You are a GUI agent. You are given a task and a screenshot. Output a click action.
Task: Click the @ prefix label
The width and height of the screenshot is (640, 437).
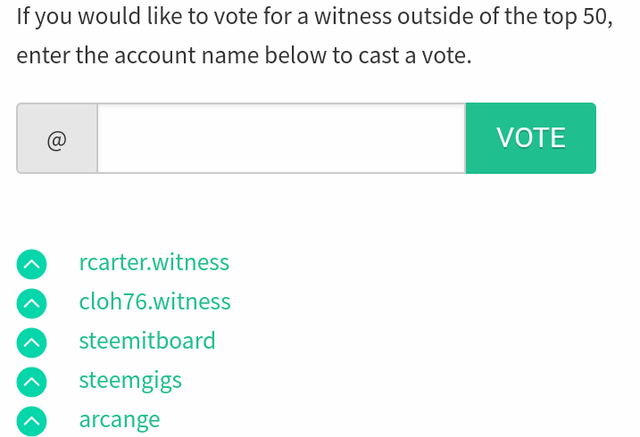[57, 138]
